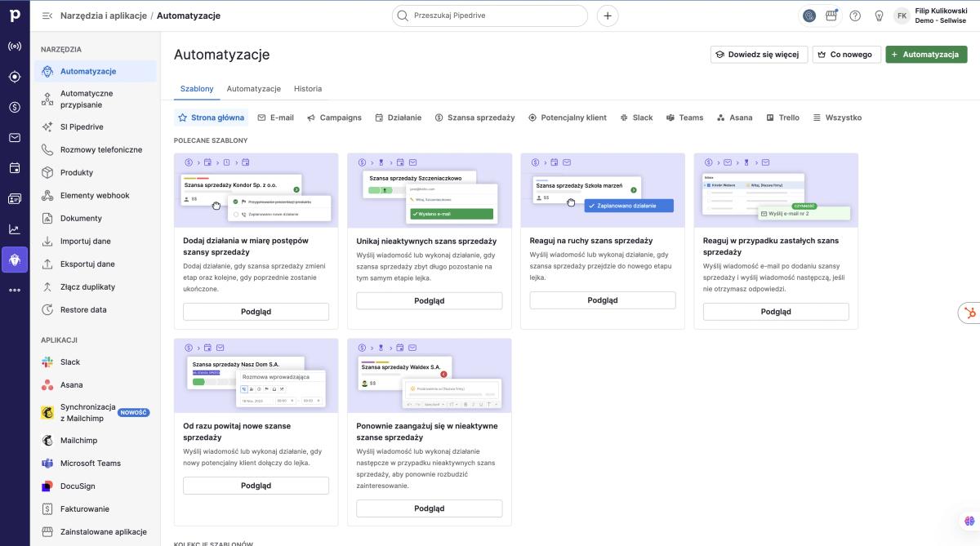Select Slack template filter
Screen dimensions: 980x546
[x=636, y=118]
